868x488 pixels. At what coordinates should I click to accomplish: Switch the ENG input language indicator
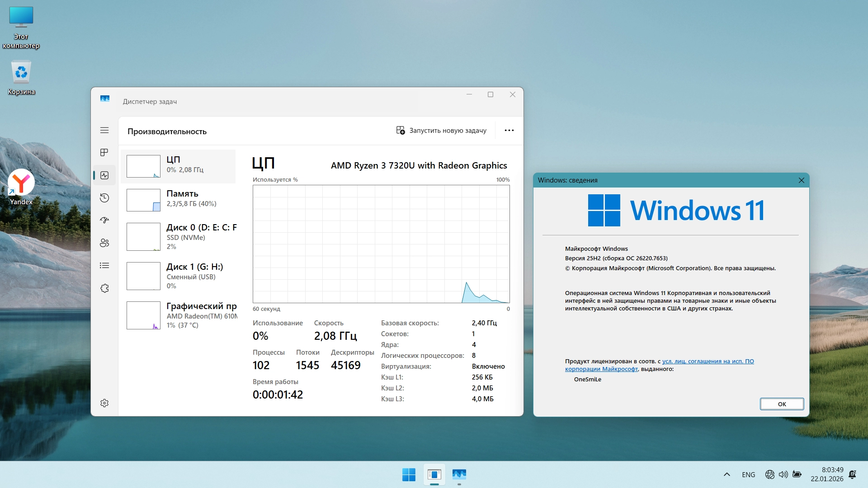tap(748, 474)
